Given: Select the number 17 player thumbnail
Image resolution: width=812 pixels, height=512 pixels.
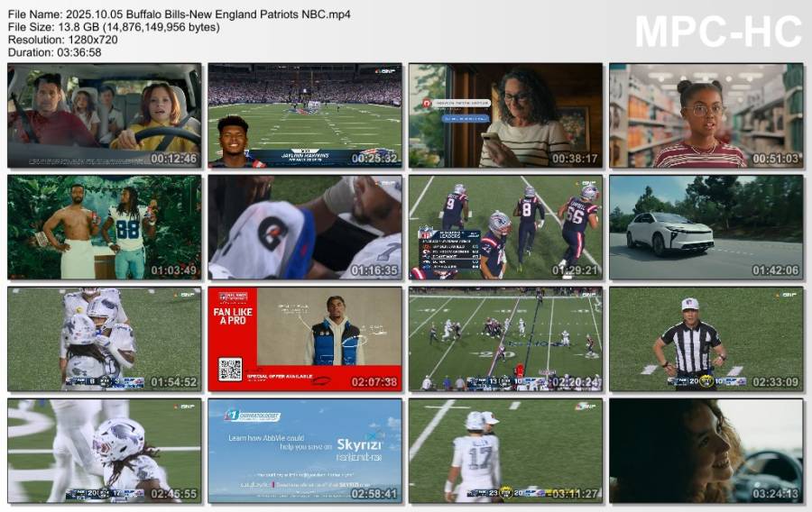Looking at the screenshot, I should point(505,450).
